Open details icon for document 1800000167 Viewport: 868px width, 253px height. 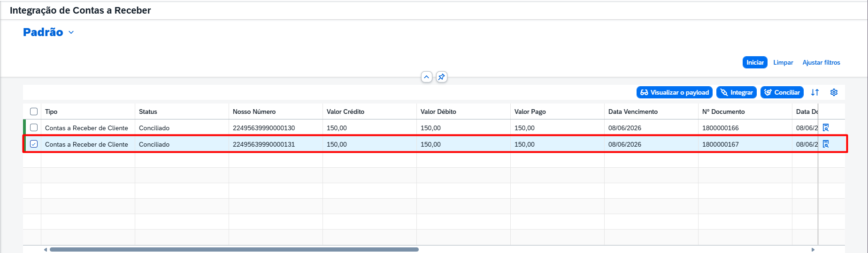[826, 144]
